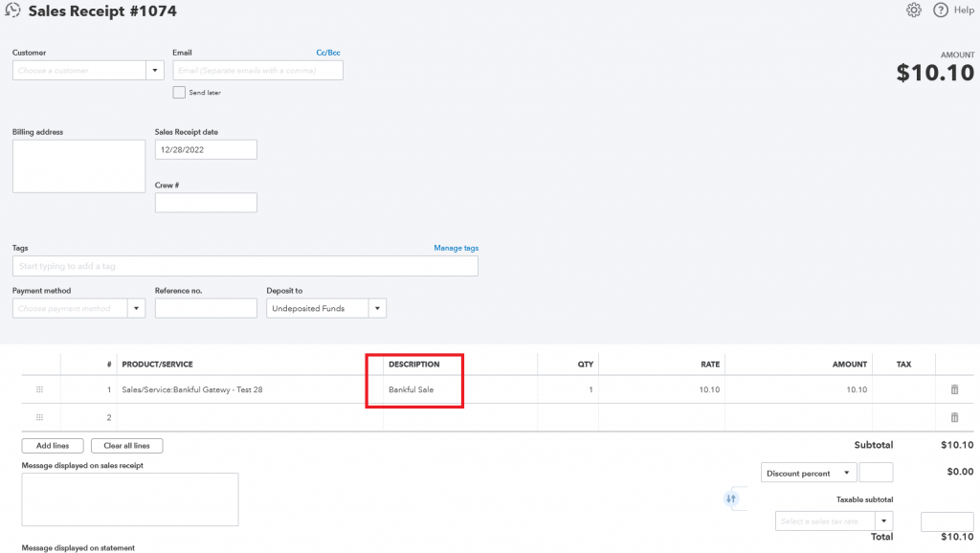Screen dimensions: 980x553
Task: Toggle the Send later checkbox
Action: click(179, 93)
